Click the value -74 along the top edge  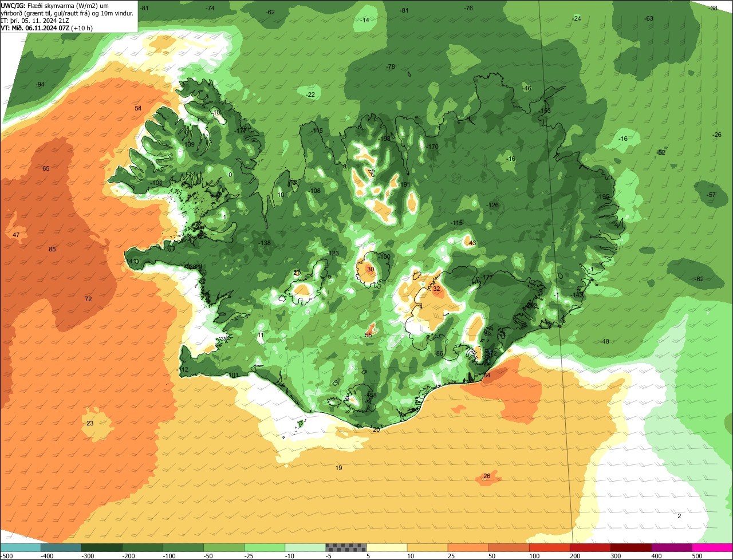210,8
